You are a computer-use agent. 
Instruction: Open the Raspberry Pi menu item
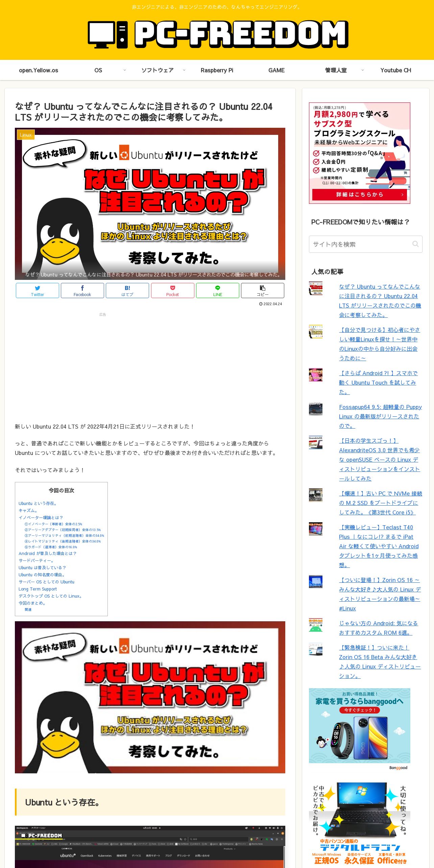pos(217,70)
